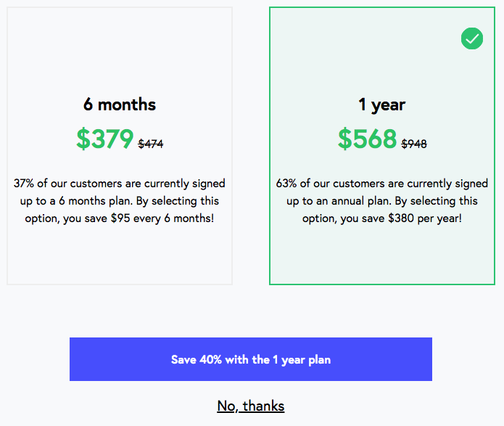Click the crossed-out $948 original price

[x=414, y=144]
